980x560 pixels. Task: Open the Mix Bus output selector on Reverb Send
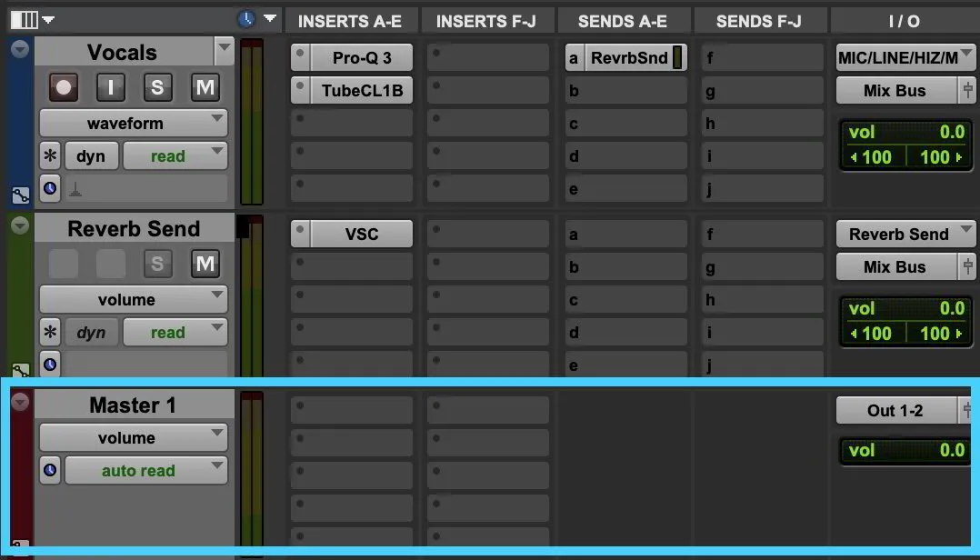(x=895, y=266)
